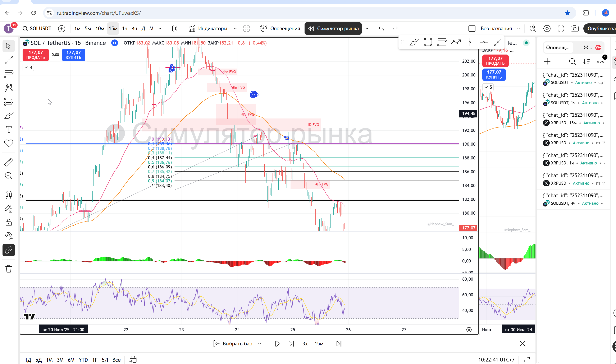Viewport: 616px width, 364px height.
Task: Open the chart patterns tool group
Action: coord(9,88)
